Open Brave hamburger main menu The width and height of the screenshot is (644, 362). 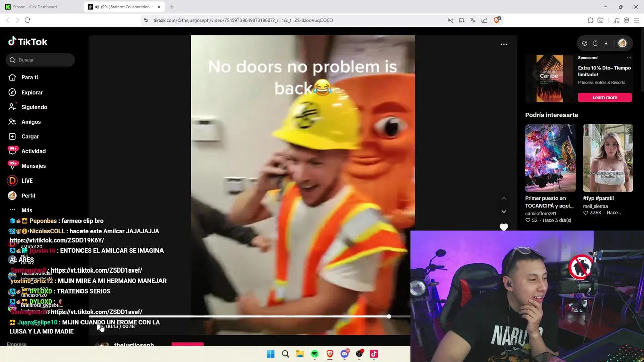pyautogui.click(x=636, y=20)
